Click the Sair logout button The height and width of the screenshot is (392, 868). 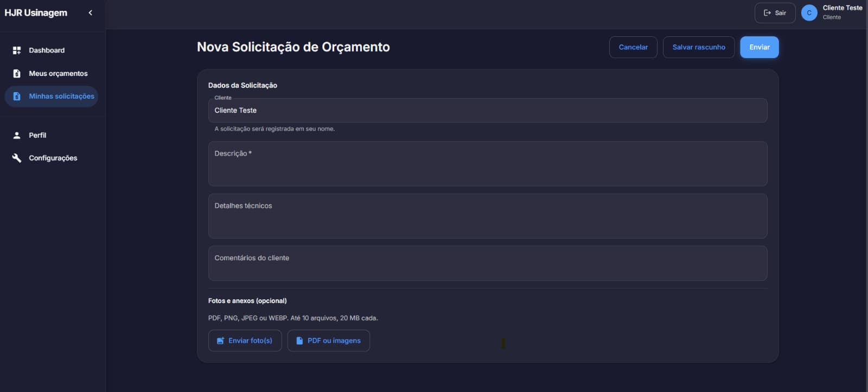775,13
